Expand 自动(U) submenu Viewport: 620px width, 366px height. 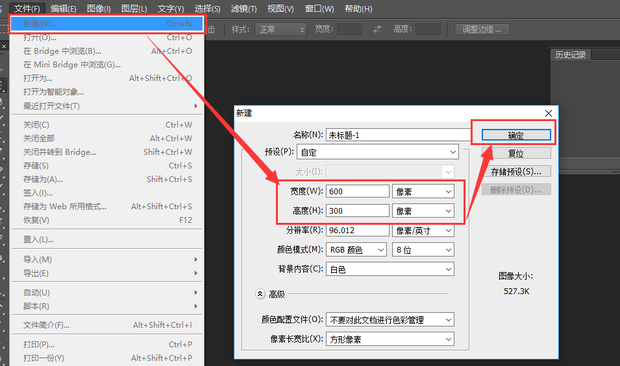point(107,292)
